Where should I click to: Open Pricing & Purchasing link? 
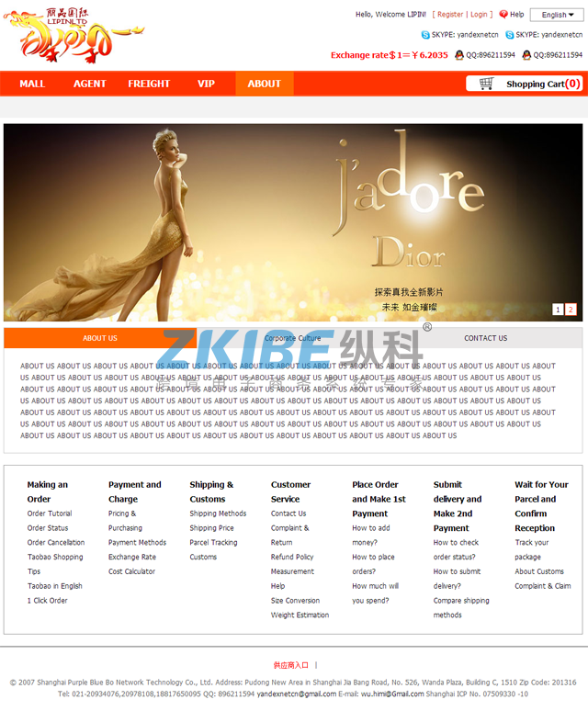(x=125, y=521)
